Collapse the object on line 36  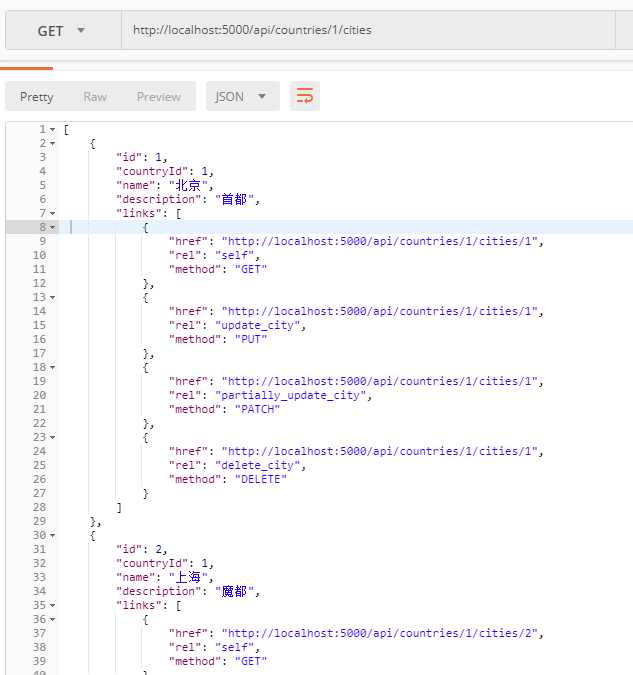(53, 619)
